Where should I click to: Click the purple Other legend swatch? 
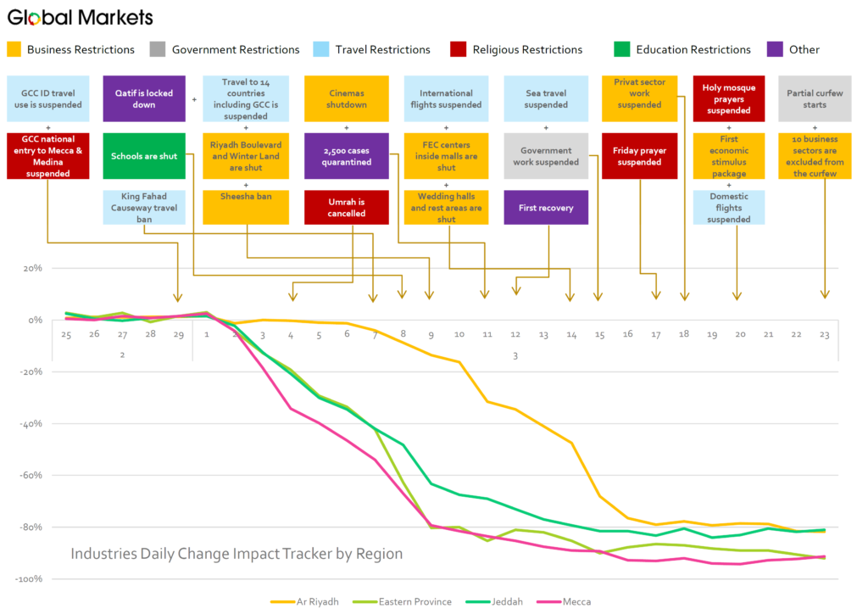(x=775, y=49)
